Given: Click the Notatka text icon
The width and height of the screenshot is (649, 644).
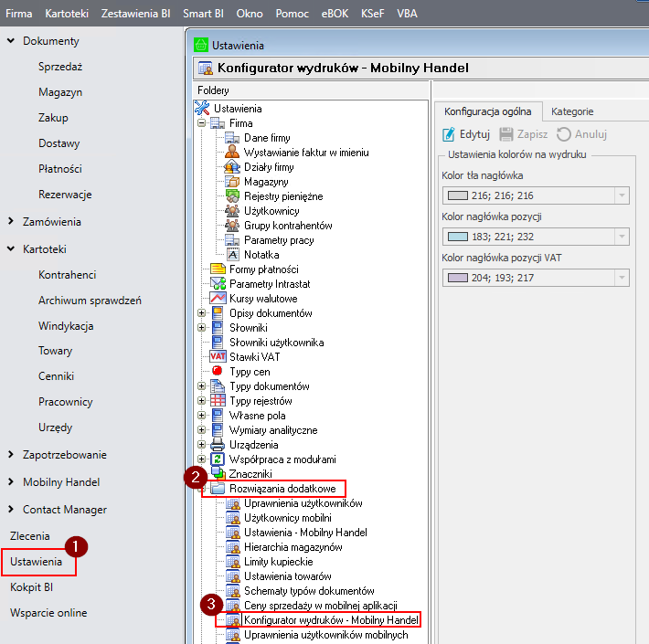Looking at the screenshot, I should click(x=232, y=255).
